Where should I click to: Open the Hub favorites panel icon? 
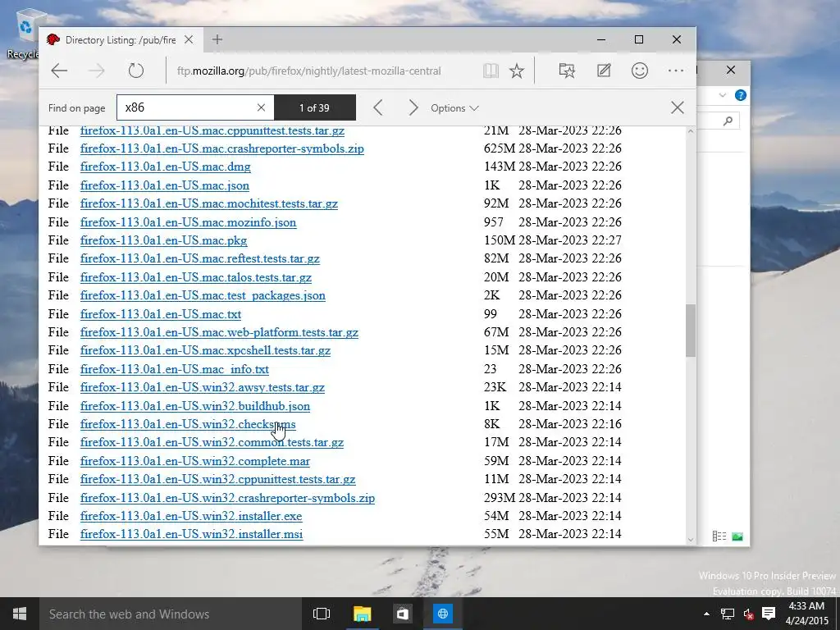(x=567, y=71)
